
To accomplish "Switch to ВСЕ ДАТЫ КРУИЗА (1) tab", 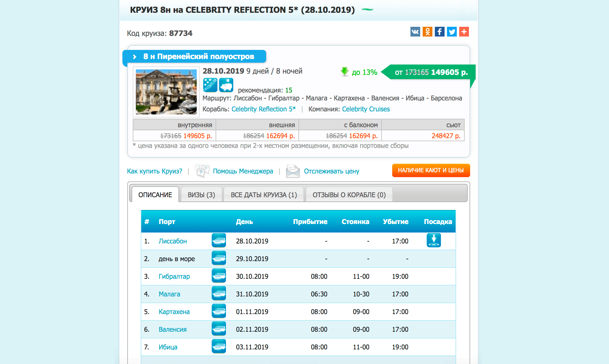I will (x=264, y=195).
